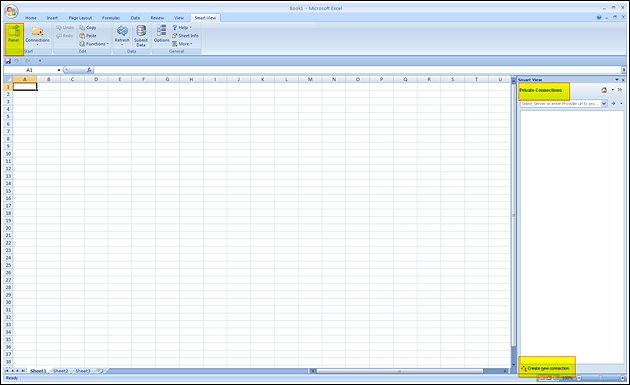
Task: Click the Sheet Info button
Action: (x=185, y=36)
